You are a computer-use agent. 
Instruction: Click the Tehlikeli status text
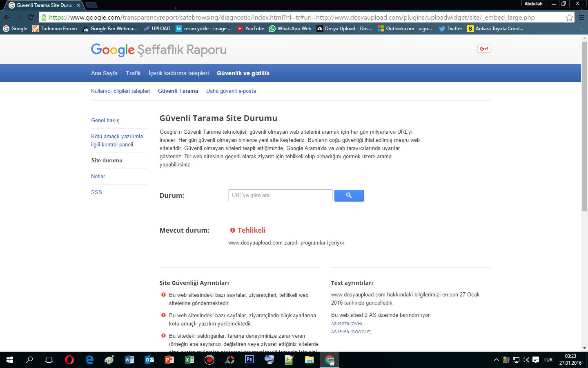252,230
